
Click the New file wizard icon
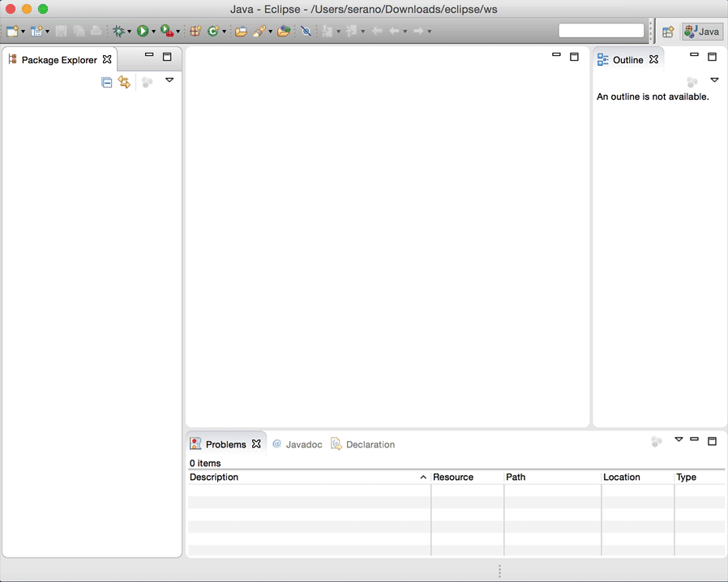coord(12,31)
